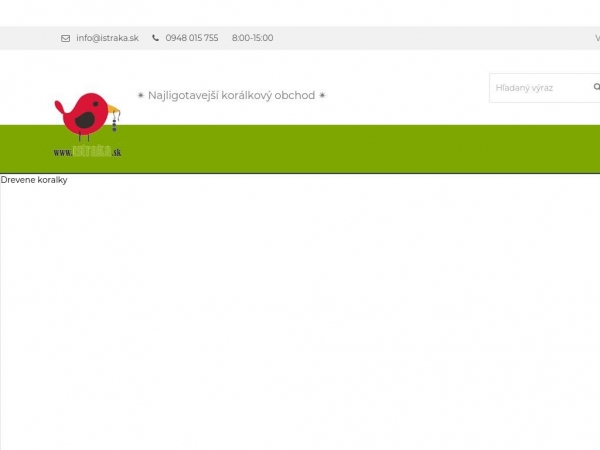Call the 0948 015 755 phone link
Image resolution: width=600 pixels, height=450 pixels.
192,38
